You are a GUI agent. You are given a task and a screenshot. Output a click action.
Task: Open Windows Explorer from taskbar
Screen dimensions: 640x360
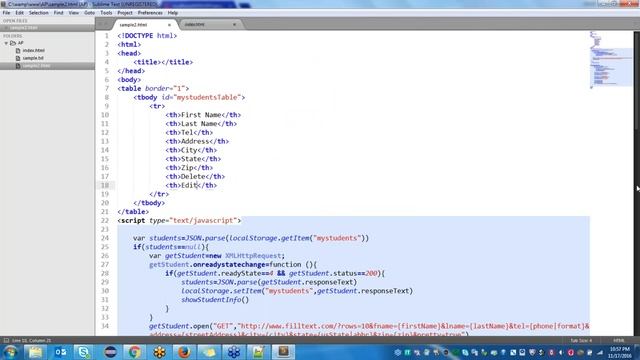tap(36, 352)
